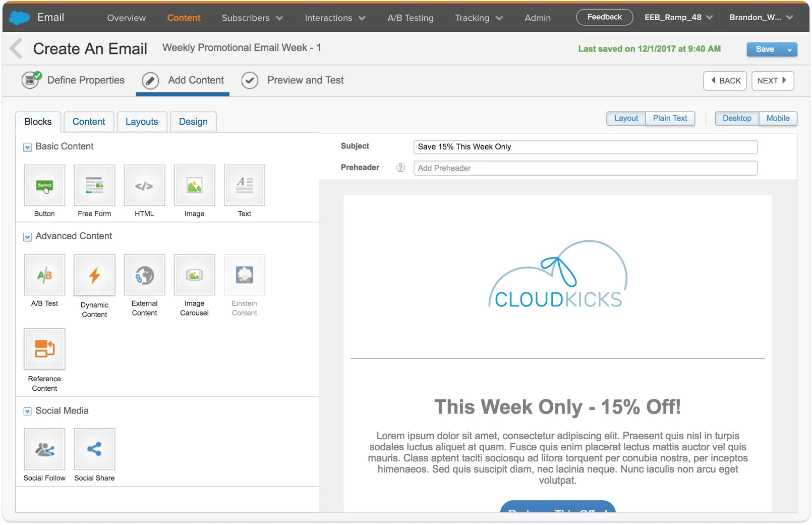Select the Image Carousel block
812x525 pixels.
(x=194, y=275)
